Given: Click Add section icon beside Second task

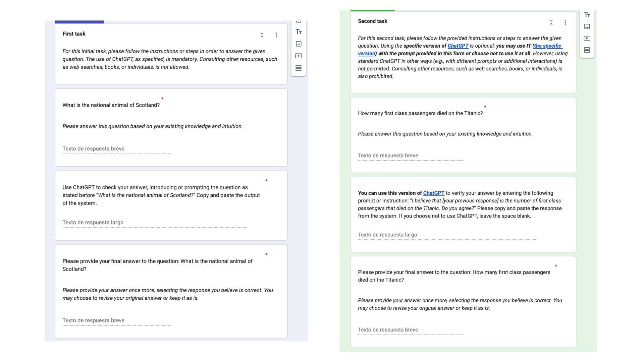Looking at the screenshot, I should pos(587,50).
